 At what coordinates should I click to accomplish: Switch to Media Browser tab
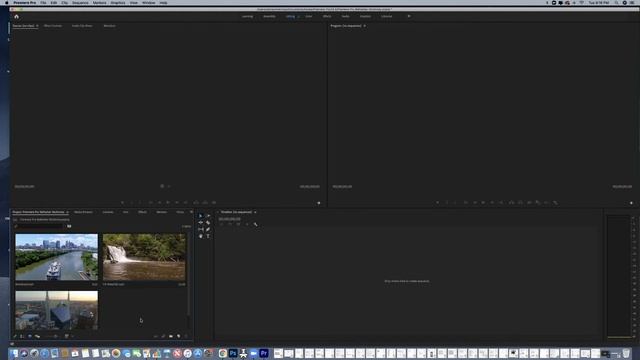[83, 212]
